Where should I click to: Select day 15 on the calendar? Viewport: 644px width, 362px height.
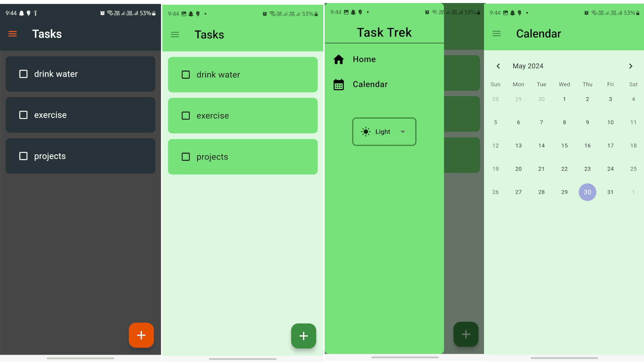point(565,145)
